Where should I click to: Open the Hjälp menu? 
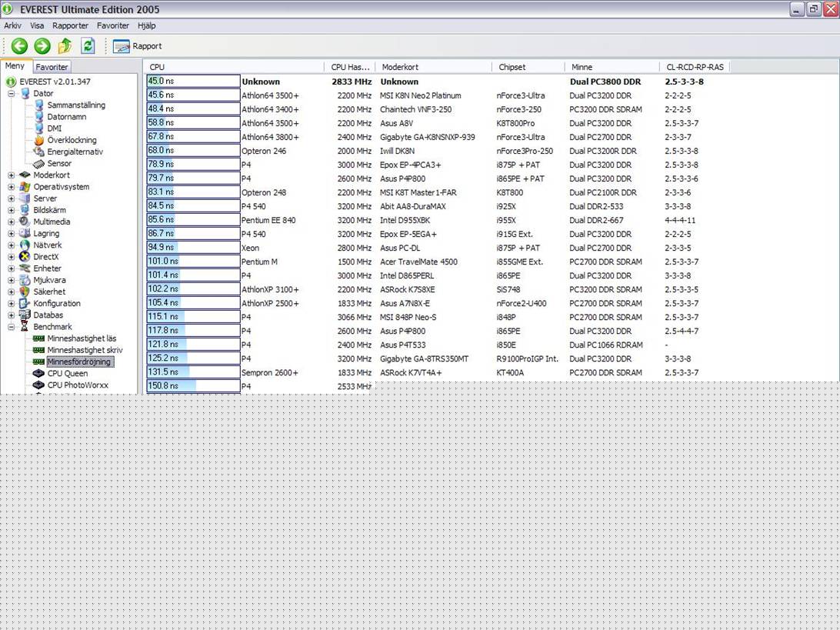coord(147,25)
